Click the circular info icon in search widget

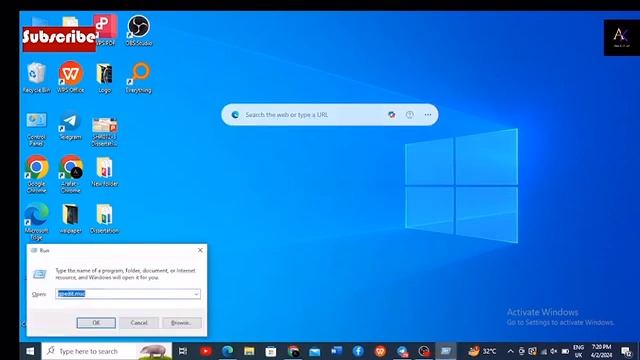click(410, 115)
